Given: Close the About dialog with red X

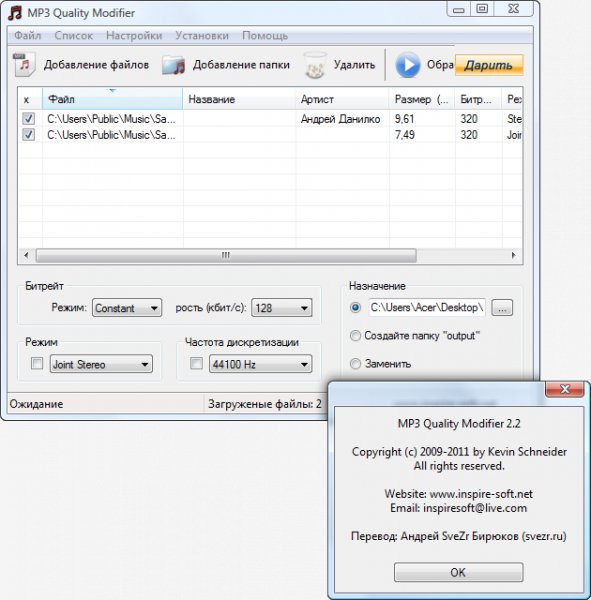Looking at the screenshot, I should tap(565, 389).
